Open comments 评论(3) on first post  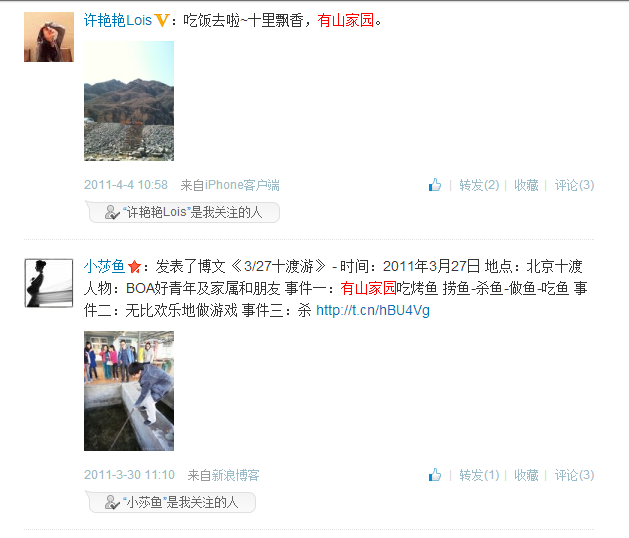point(574,185)
